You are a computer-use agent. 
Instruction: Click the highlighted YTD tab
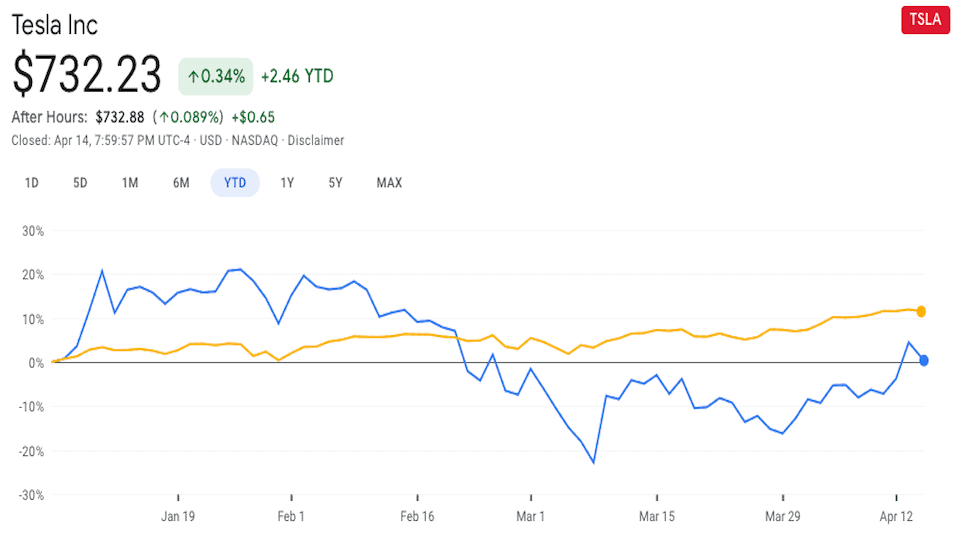(235, 183)
